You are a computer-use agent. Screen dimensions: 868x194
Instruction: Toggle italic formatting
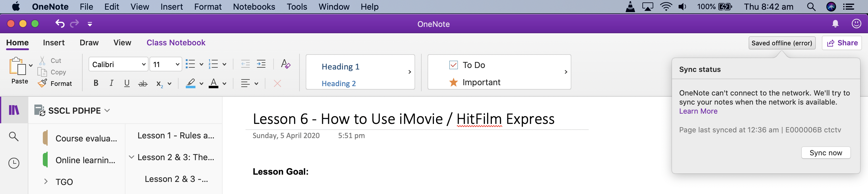[112, 83]
